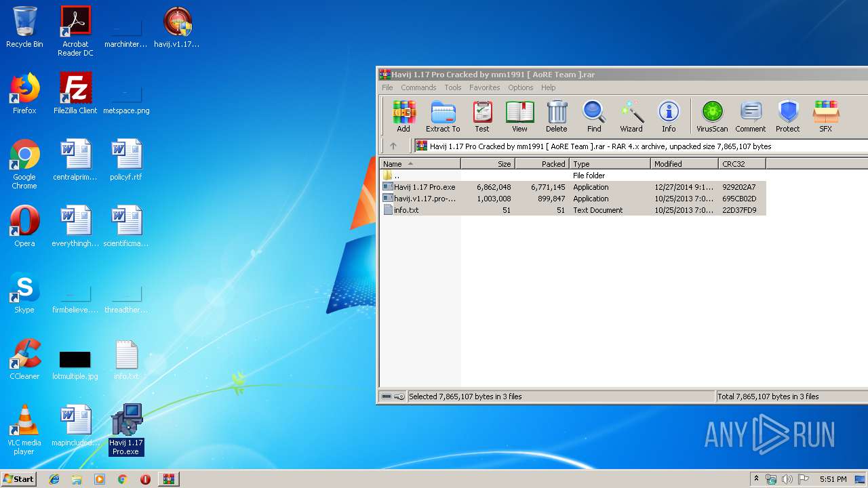Open Windows Explorer from the taskbar
This screenshot has height=488, width=868.
point(77,479)
